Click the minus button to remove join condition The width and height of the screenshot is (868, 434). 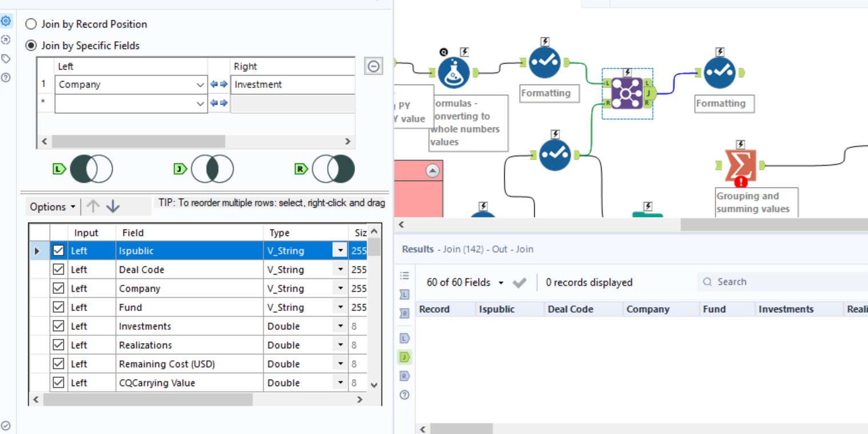pos(373,66)
